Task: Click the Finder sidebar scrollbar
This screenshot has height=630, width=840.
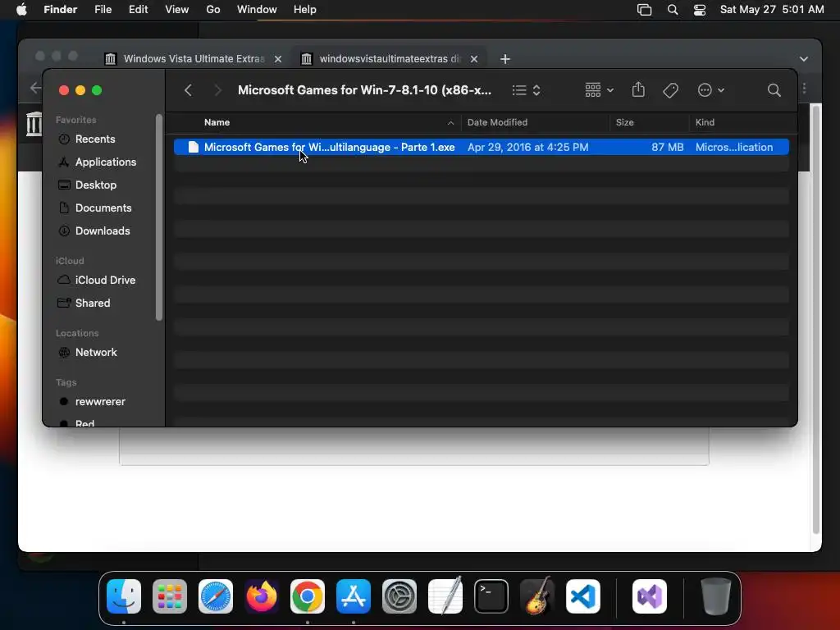Action: point(158,217)
